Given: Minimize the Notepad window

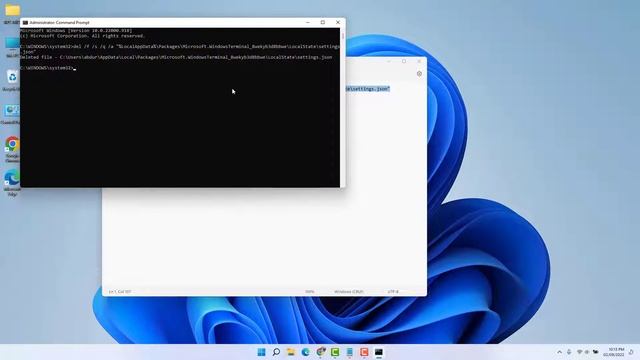Looking at the screenshot, I should (x=389, y=61).
